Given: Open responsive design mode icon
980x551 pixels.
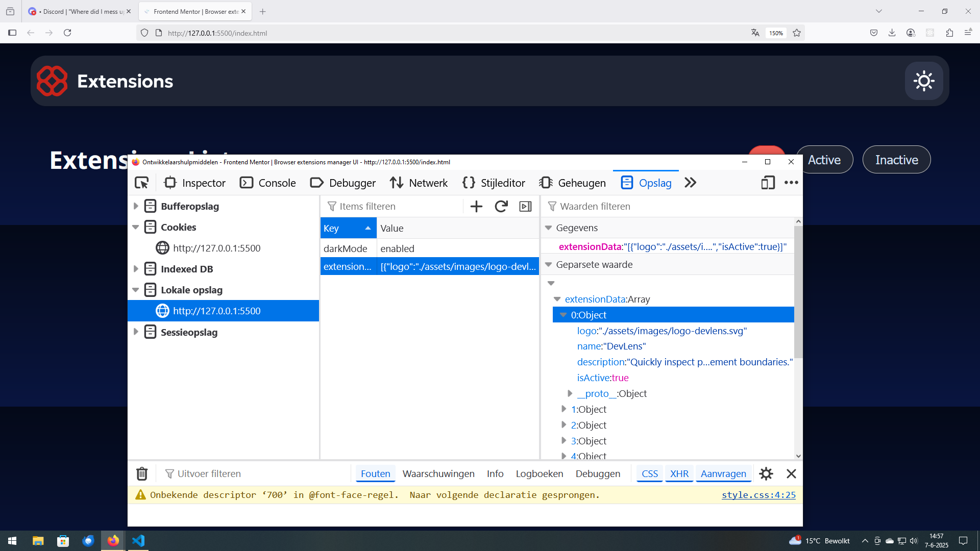Looking at the screenshot, I should (x=768, y=183).
